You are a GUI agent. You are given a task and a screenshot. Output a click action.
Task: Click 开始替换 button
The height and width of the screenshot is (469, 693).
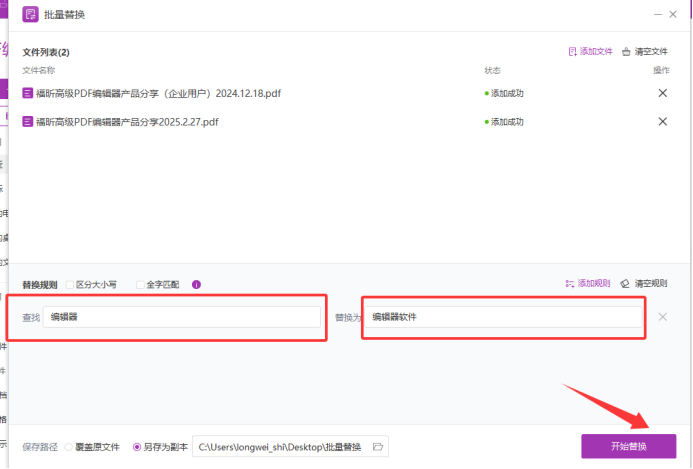628,446
